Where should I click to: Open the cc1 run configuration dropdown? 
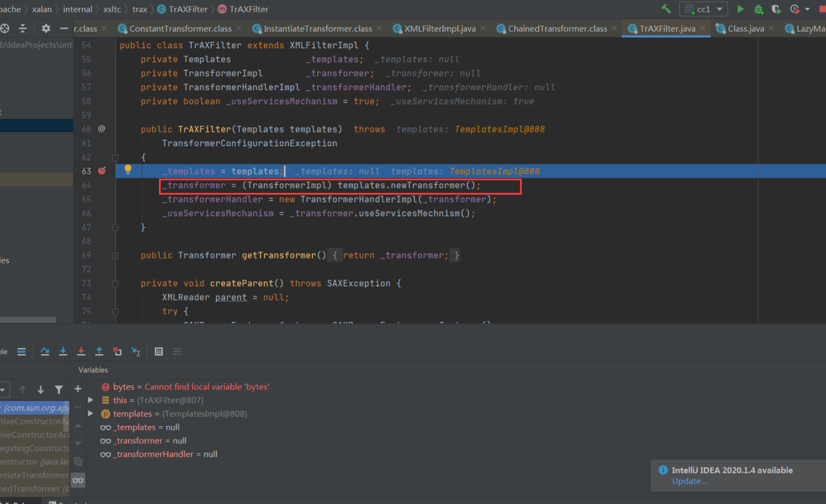703,9
